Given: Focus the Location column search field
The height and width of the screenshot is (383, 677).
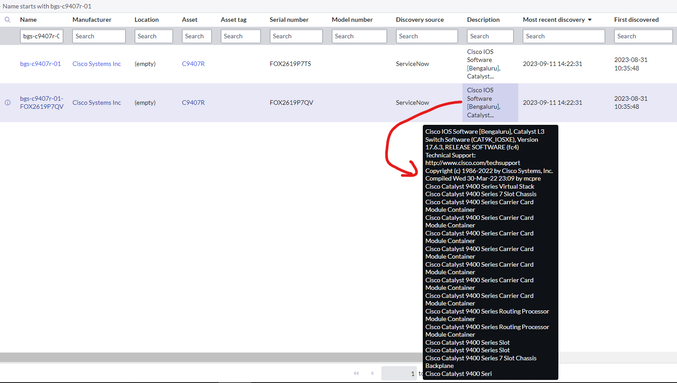Looking at the screenshot, I should click(153, 36).
